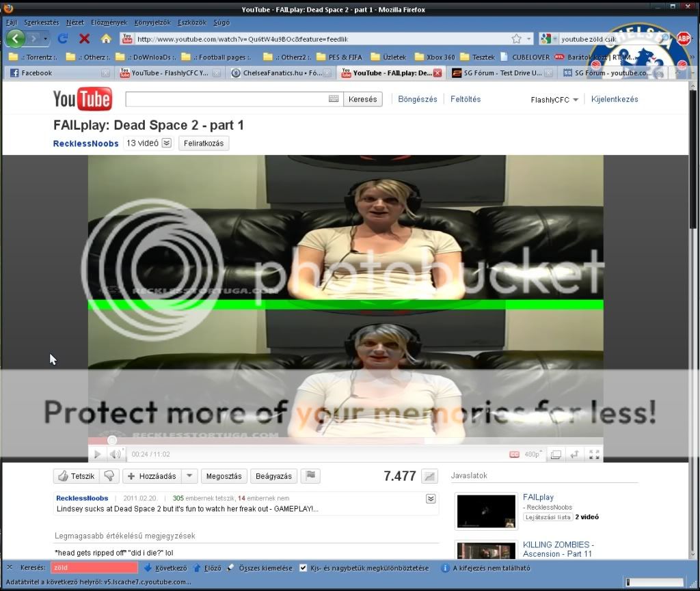Mute the video using the speaker icon
The image size is (700, 591).
(x=115, y=454)
